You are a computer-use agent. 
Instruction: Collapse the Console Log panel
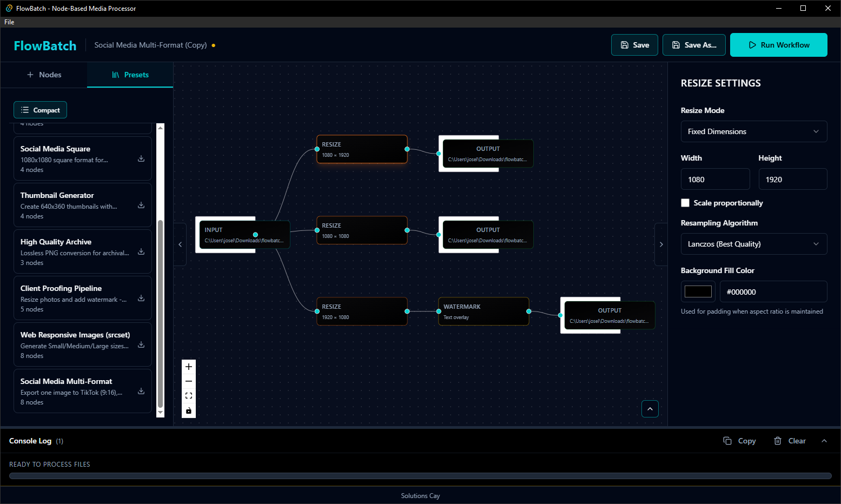coord(824,441)
